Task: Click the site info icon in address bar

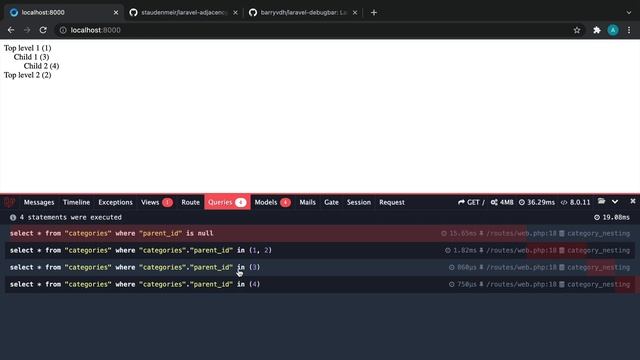Action: point(63,30)
